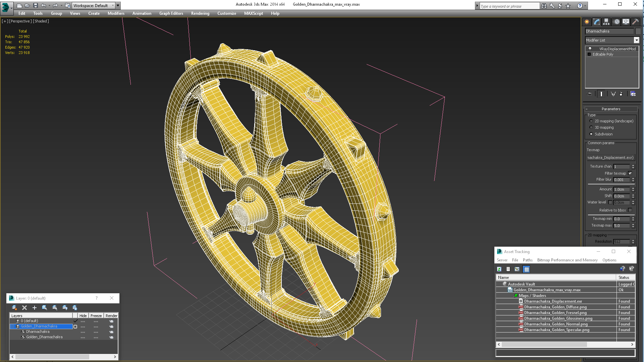Open Bitmap Performance and Memory menu
644x362 pixels.
coord(567,260)
